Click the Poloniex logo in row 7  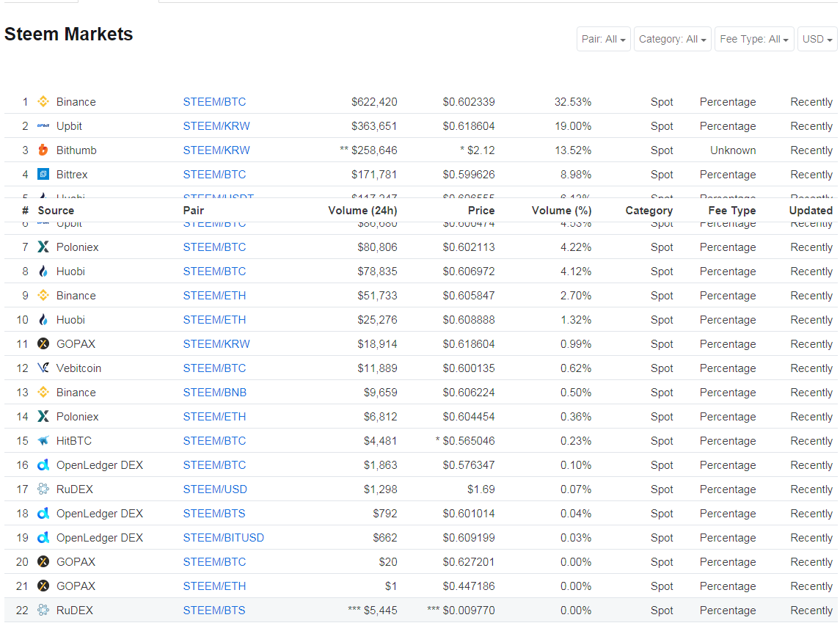[43, 247]
